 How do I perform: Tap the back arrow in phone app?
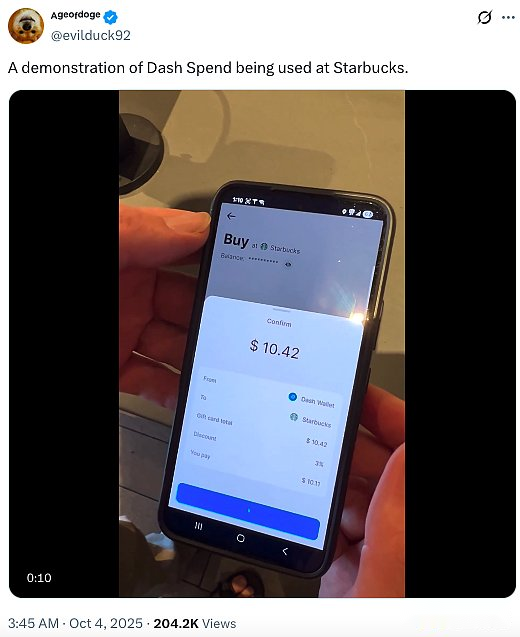[231, 216]
